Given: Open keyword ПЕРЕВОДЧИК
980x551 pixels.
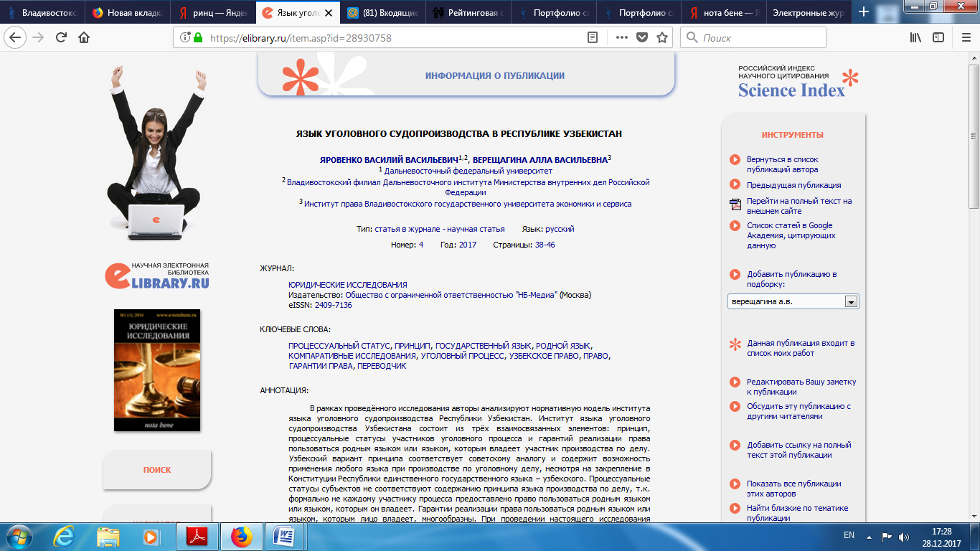Looking at the screenshot, I should tap(382, 366).
